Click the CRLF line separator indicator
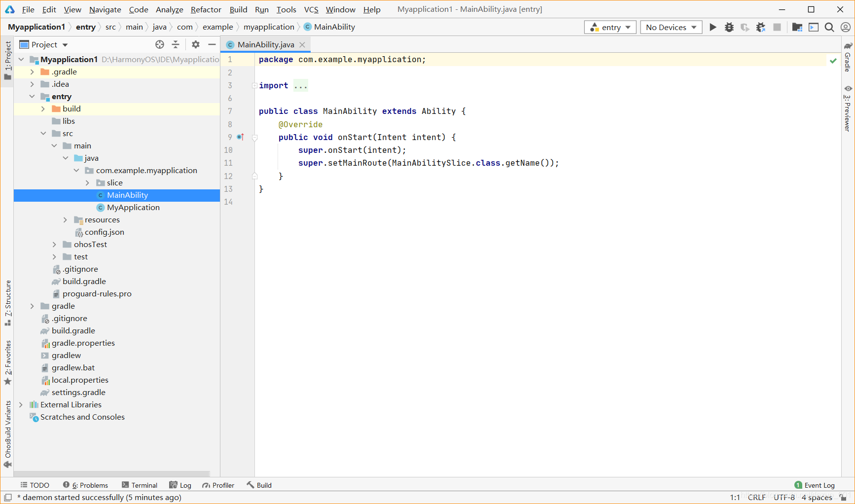 pyautogui.click(x=756, y=498)
